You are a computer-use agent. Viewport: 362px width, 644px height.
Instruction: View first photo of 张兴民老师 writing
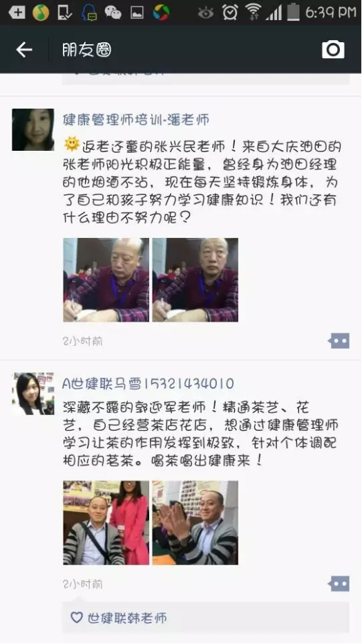coord(106,279)
